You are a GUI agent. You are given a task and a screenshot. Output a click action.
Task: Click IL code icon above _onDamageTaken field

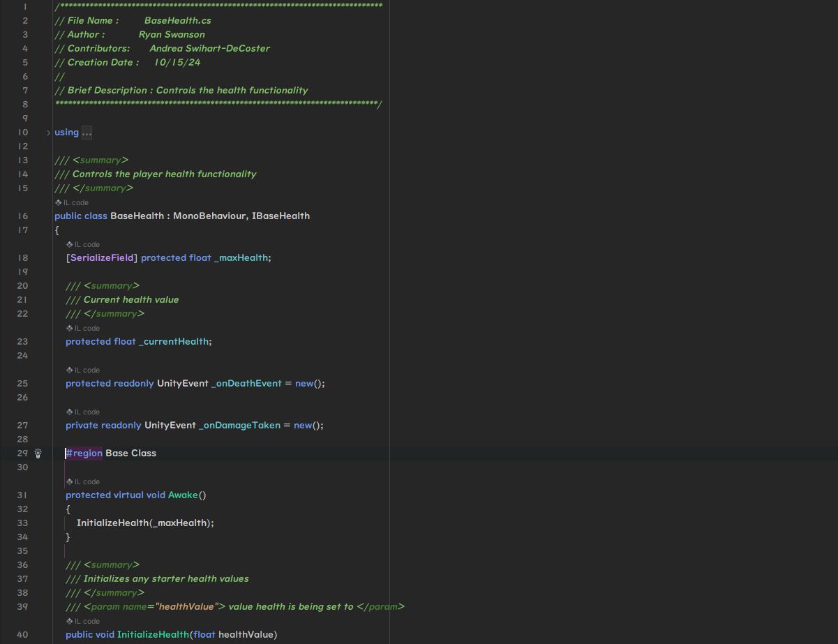(70, 412)
